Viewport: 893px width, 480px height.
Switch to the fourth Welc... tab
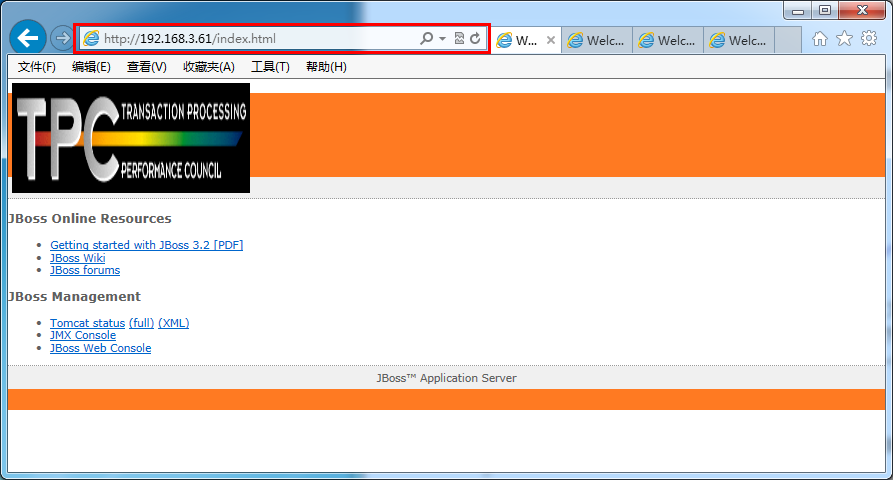739,40
